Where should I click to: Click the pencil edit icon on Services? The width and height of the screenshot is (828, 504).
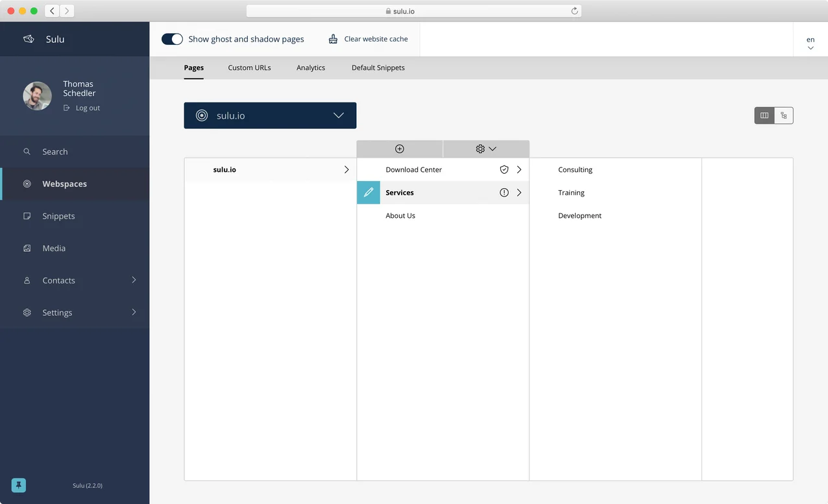click(x=368, y=192)
